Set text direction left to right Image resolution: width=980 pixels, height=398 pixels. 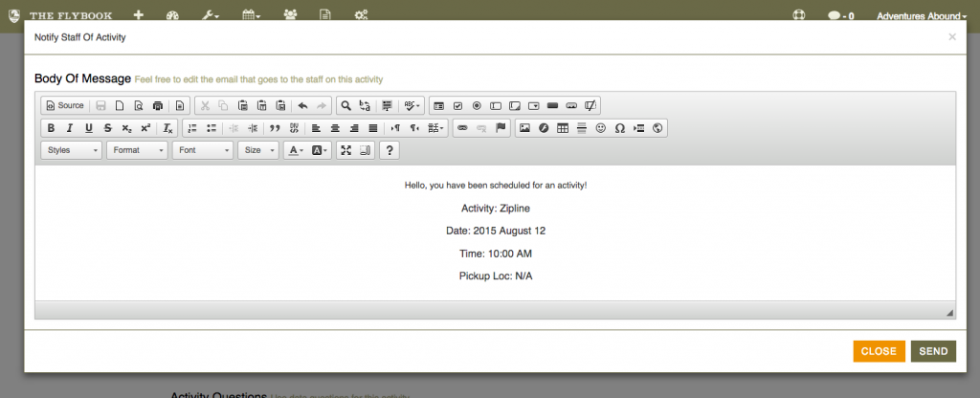point(395,128)
